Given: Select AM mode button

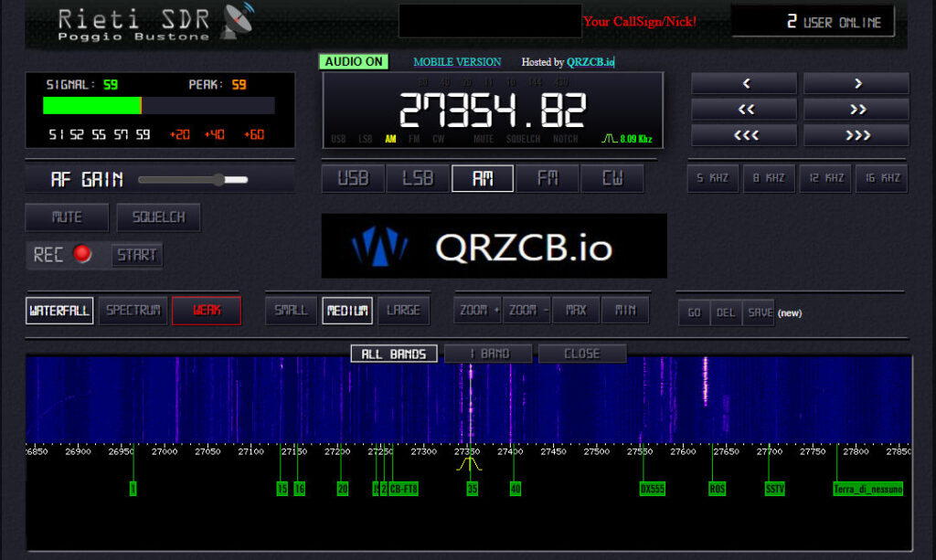Looking at the screenshot, I should (x=483, y=178).
